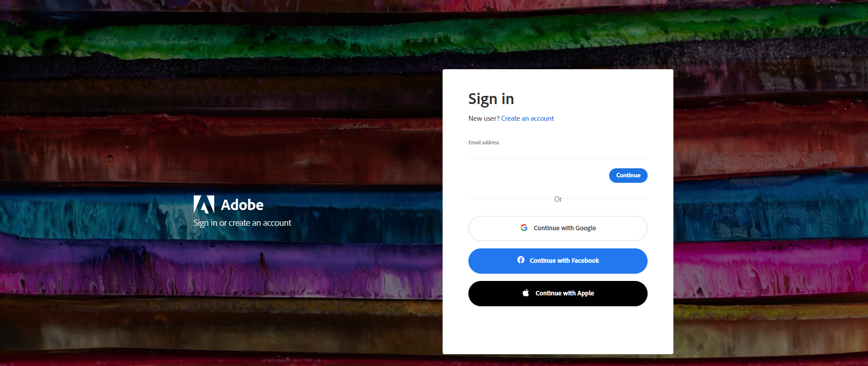Click the Google G icon
The height and width of the screenshot is (366, 868).
(x=524, y=228)
